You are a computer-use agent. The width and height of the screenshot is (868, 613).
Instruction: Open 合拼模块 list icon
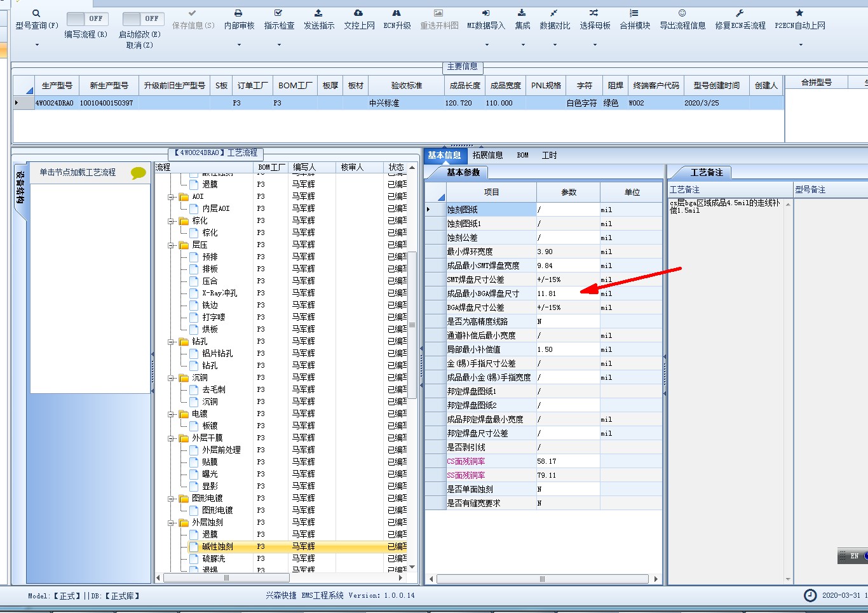point(634,13)
